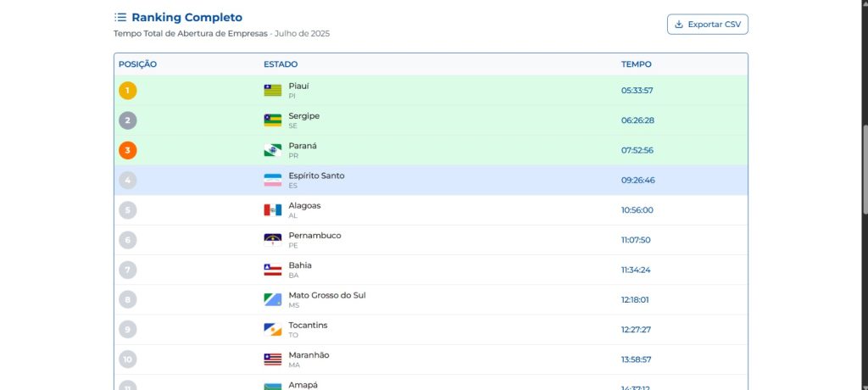
Task: Click the list icon beside Ranking Completo
Action: (120, 17)
